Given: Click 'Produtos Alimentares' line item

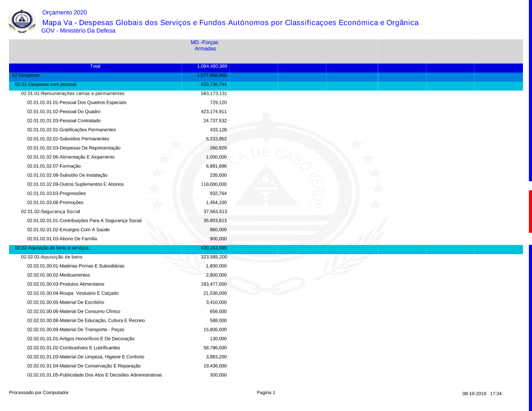Looking at the screenshot, I should (66, 284).
